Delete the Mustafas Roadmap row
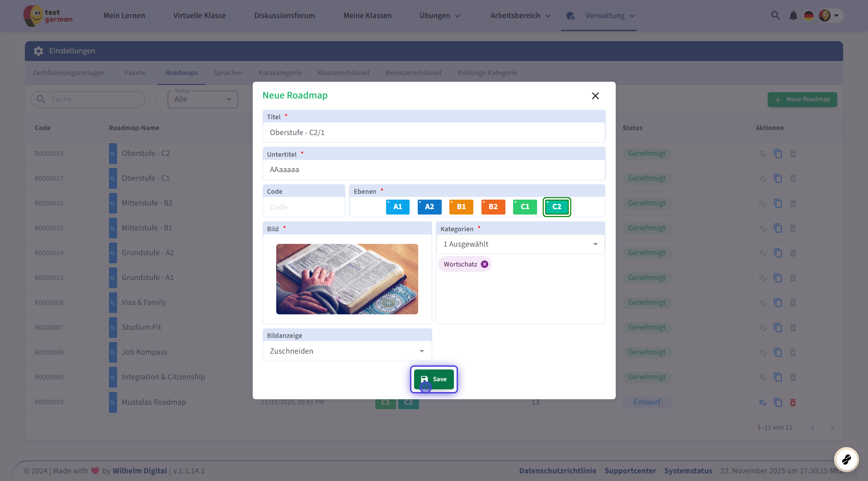The width and height of the screenshot is (868, 481). [x=793, y=402]
